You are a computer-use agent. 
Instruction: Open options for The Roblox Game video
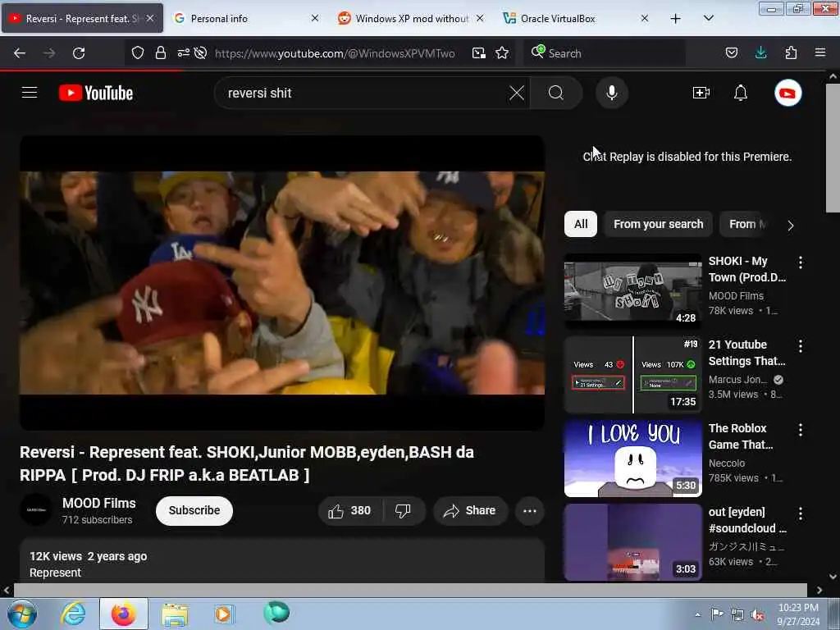[801, 430]
